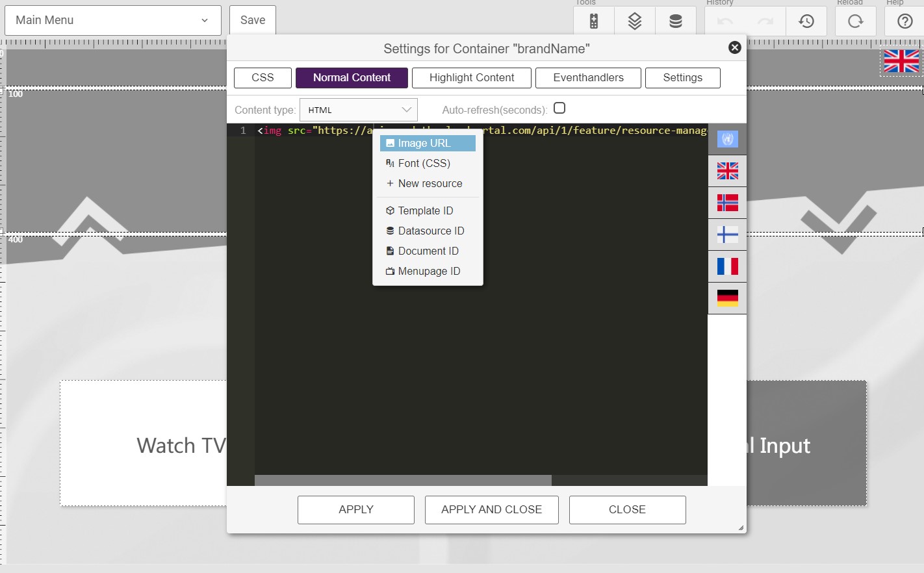Image resolution: width=924 pixels, height=573 pixels.
Task: Click the Save button
Action: coord(253,20)
